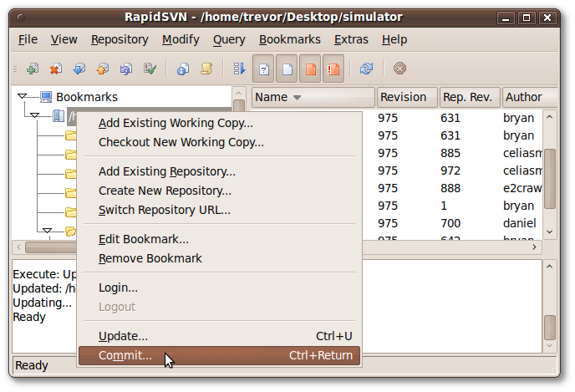Click the working copy book icon in tree
This screenshot has width=575, height=392.
(x=59, y=116)
